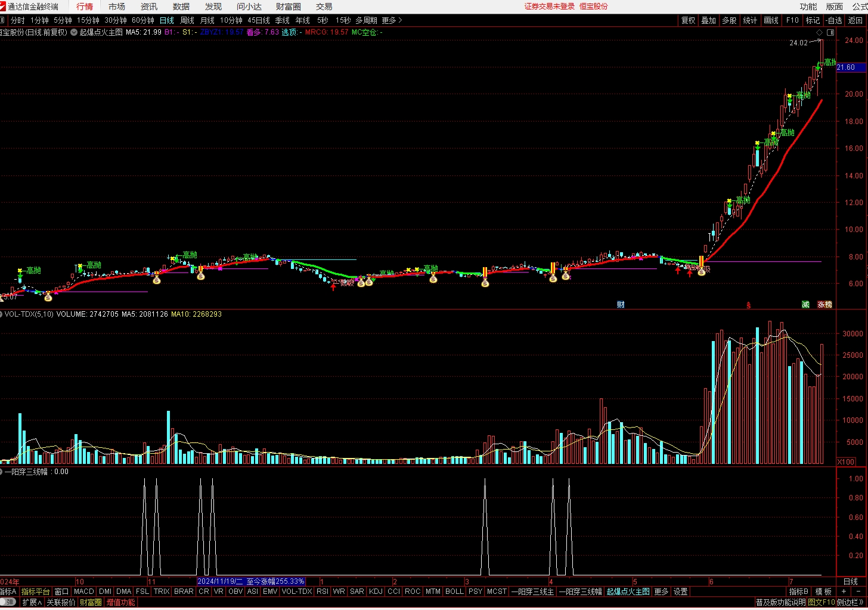Click the 财 marker icon below the chart
This screenshot has width=868, height=610.
click(x=621, y=305)
